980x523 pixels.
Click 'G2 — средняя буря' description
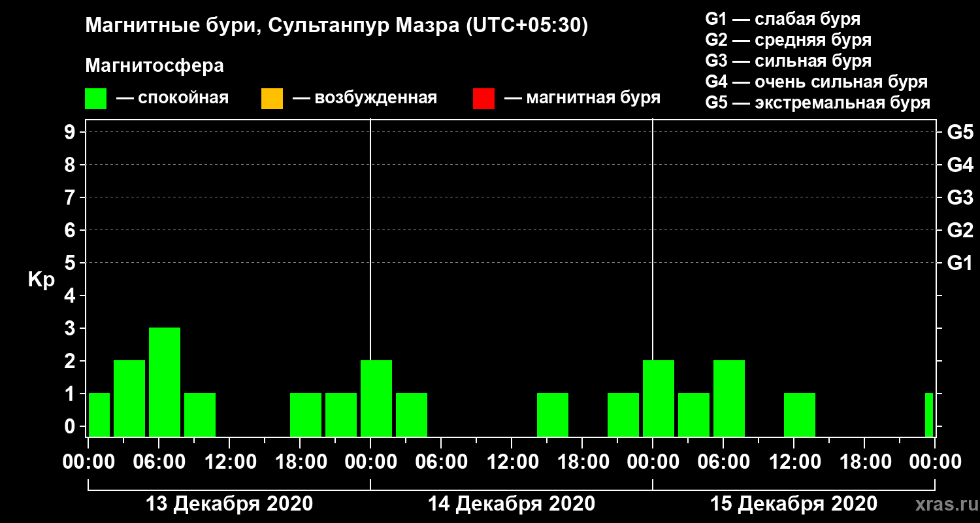[789, 40]
